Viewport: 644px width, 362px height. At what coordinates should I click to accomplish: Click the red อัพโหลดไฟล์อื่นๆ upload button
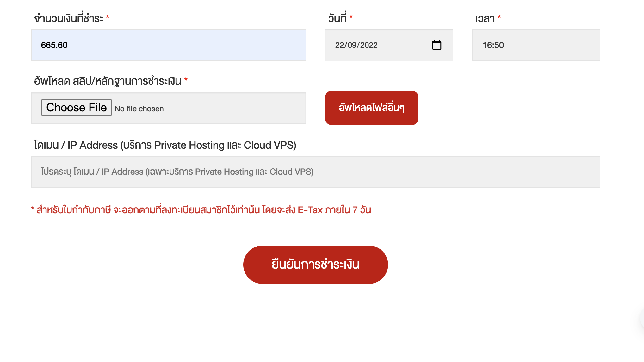point(372,108)
